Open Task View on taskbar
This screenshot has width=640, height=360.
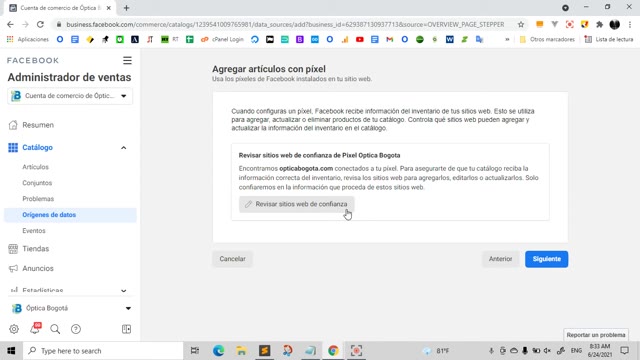[195, 351]
